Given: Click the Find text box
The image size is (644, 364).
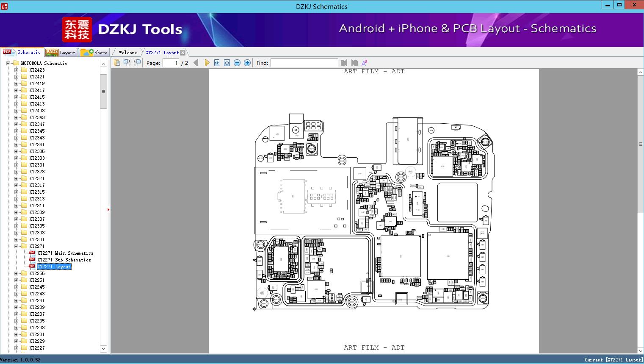Looking at the screenshot, I should click(x=304, y=63).
